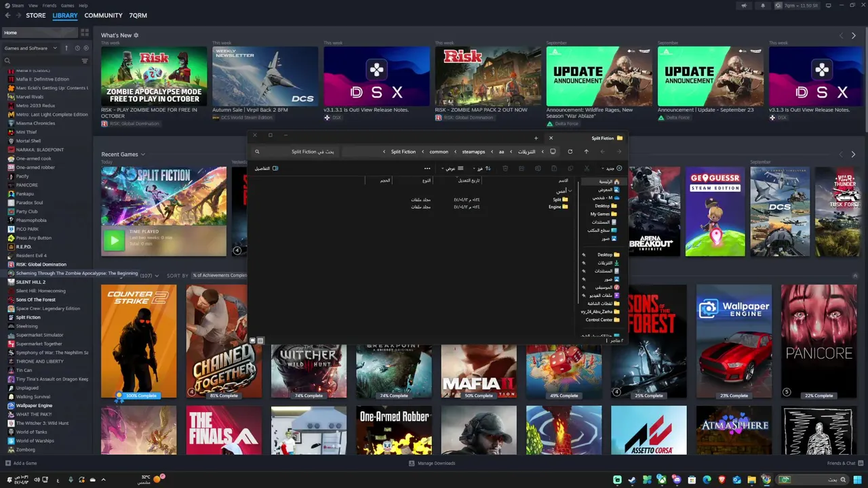Open the weather widget on taskbar
The height and width of the screenshot is (488, 868).
click(x=152, y=479)
